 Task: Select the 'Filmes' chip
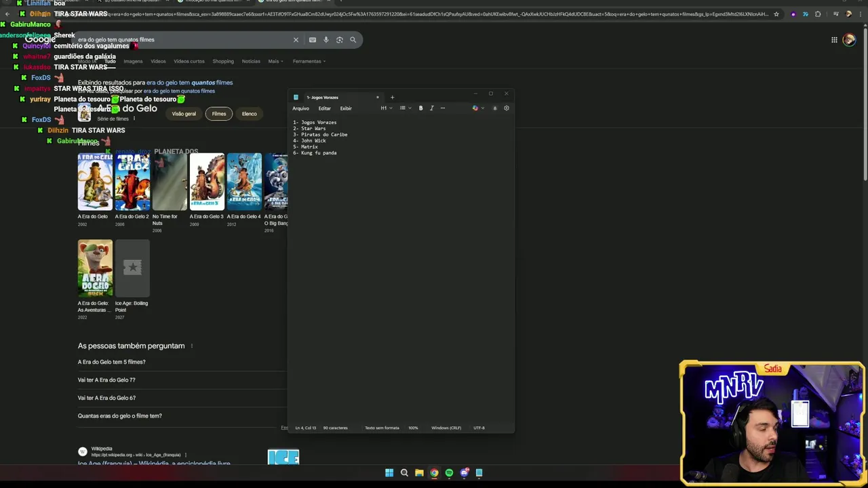point(218,114)
